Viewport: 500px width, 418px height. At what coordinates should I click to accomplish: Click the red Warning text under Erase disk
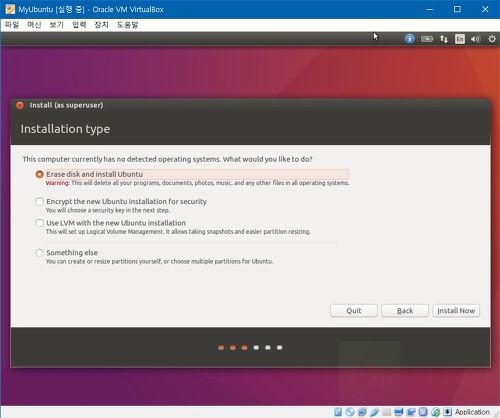(58, 183)
